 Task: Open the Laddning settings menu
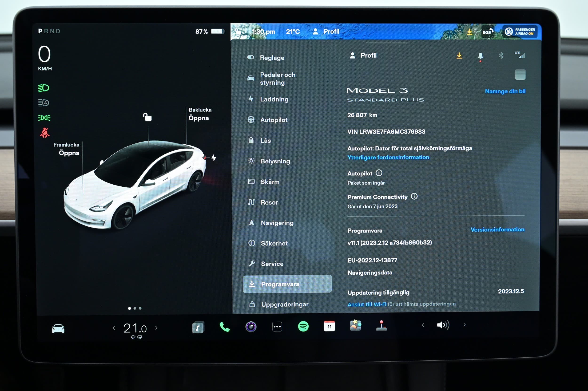click(274, 99)
